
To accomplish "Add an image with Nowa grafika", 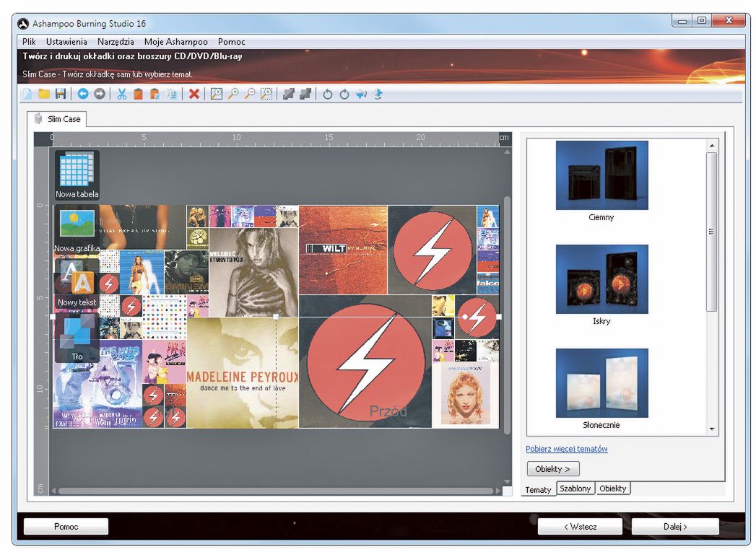I will click(x=77, y=229).
